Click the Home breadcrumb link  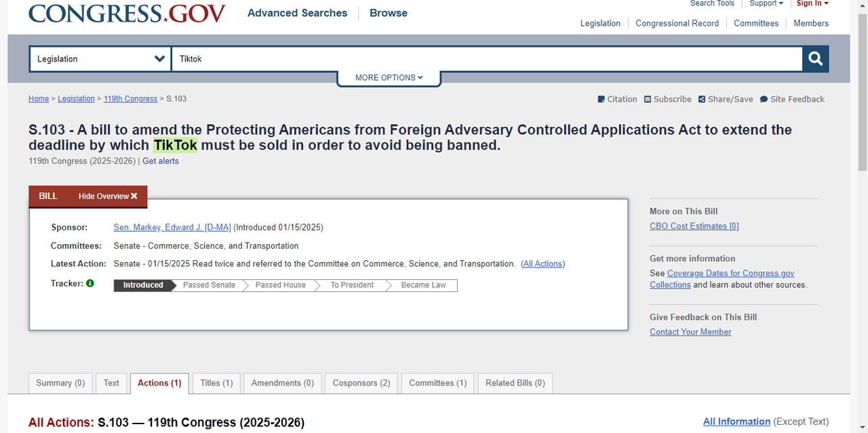point(39,99)
